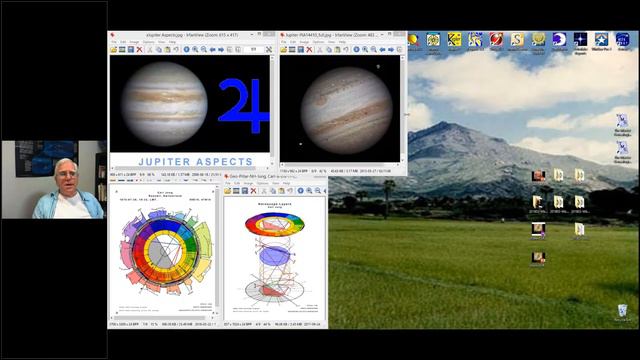This screenshot has width=640, height=360.
Task: Click settings tools icon in Jupiter Aspects window
Action: click(269, 49)
